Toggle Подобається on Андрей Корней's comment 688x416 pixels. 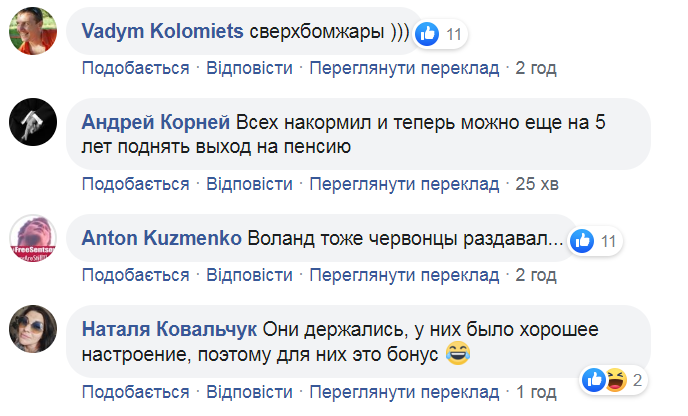coord(135,184)
